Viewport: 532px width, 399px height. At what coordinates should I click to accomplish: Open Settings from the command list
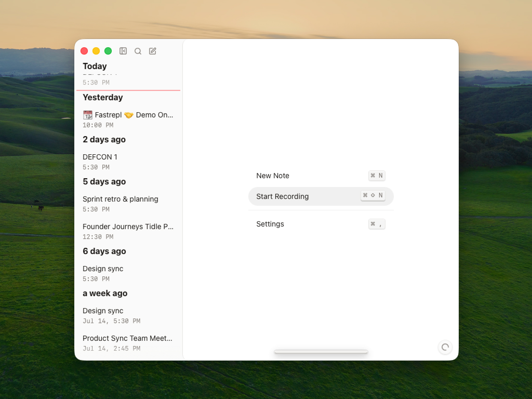tap(321, 224)
